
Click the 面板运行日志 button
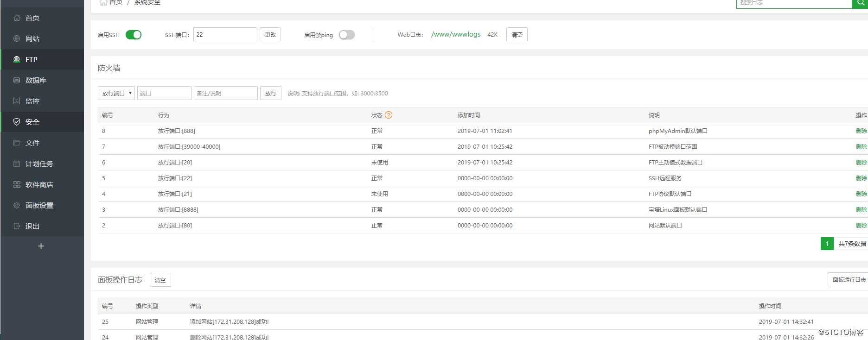(x=848, y=279)
